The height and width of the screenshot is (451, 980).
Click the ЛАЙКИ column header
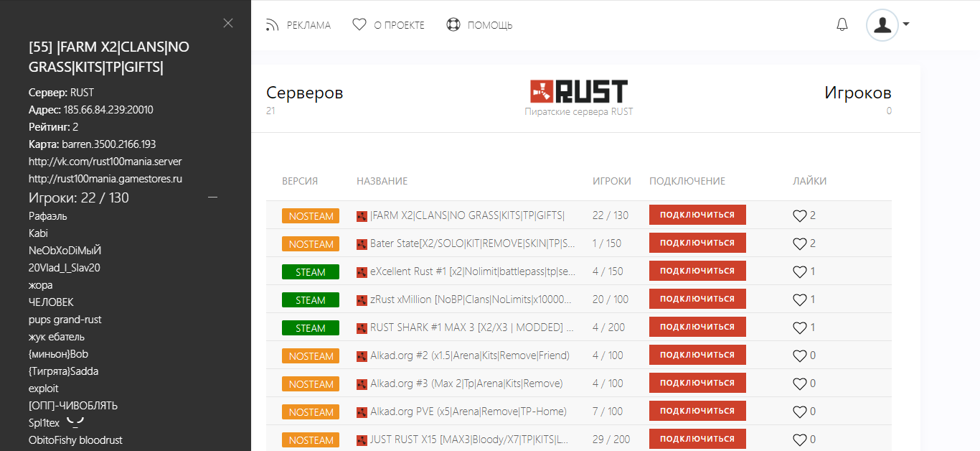pos(810,181)
